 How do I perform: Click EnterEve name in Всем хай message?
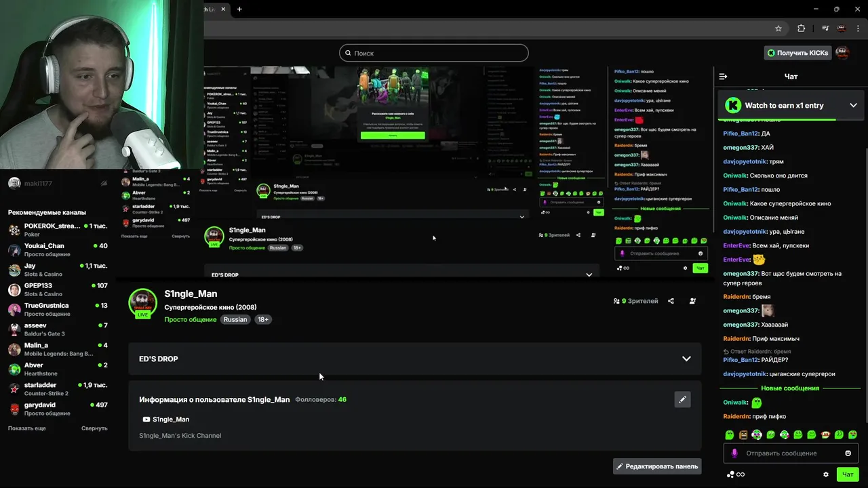click(x=736, y=245)
